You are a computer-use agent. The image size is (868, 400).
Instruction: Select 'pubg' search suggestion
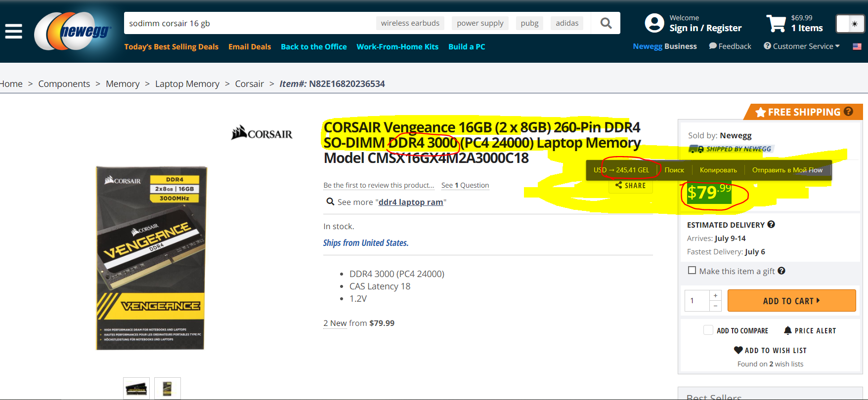click(529, 23)
